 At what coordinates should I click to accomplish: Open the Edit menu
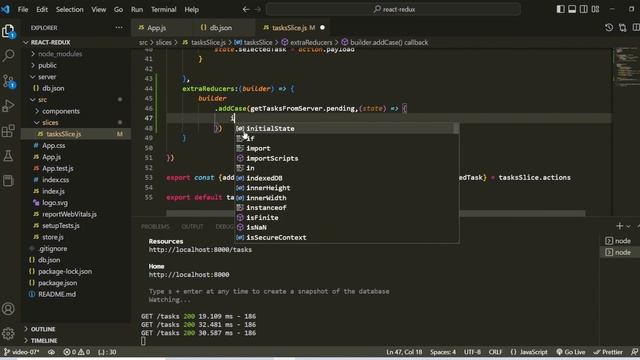coord(42,9)
